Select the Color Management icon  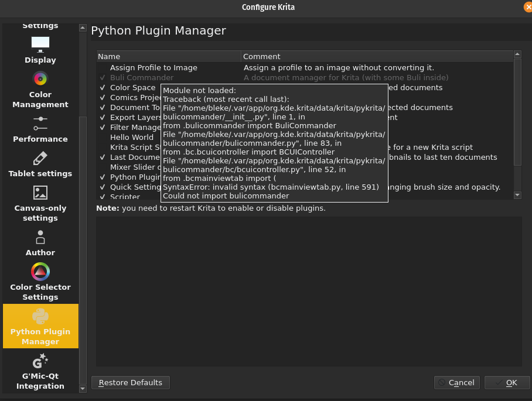coord(40,78)
